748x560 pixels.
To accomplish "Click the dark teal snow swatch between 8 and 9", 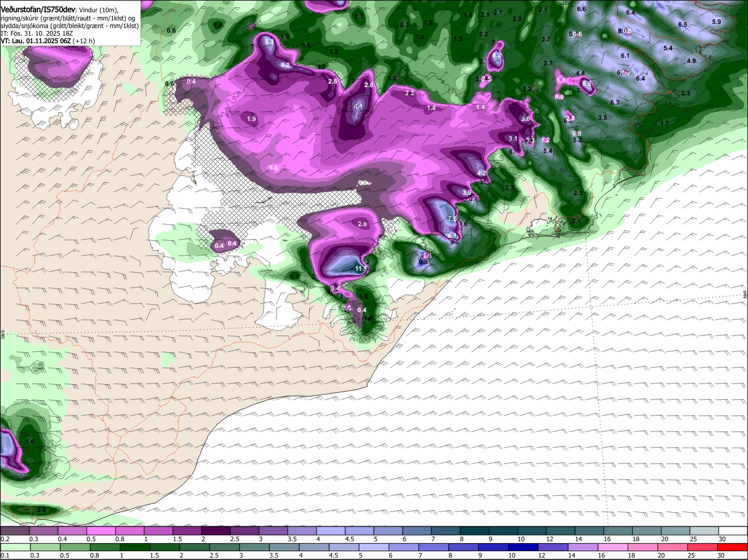I will tap(475, 530).
